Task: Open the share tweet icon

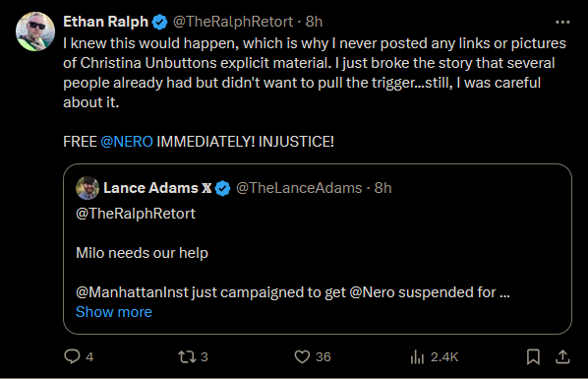Action: (x=562, y=356)
